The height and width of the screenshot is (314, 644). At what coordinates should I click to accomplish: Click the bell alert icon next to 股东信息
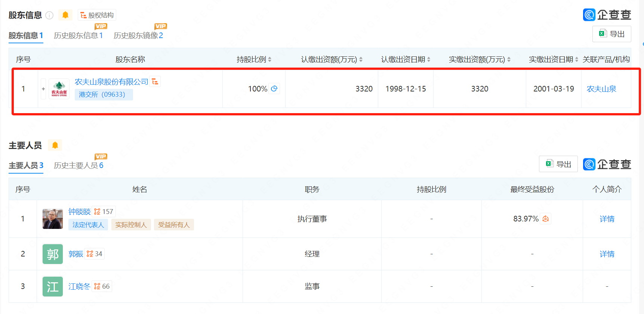tap(65, 15)
